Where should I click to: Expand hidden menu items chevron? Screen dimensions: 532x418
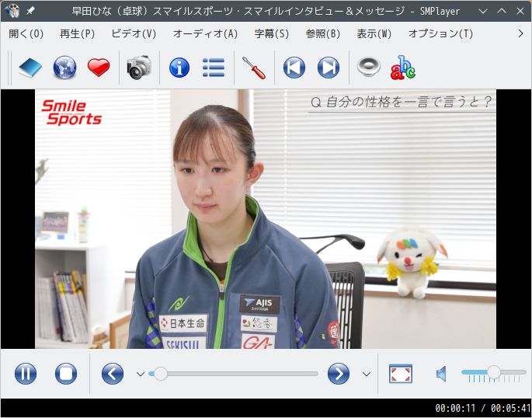(521, 33)
